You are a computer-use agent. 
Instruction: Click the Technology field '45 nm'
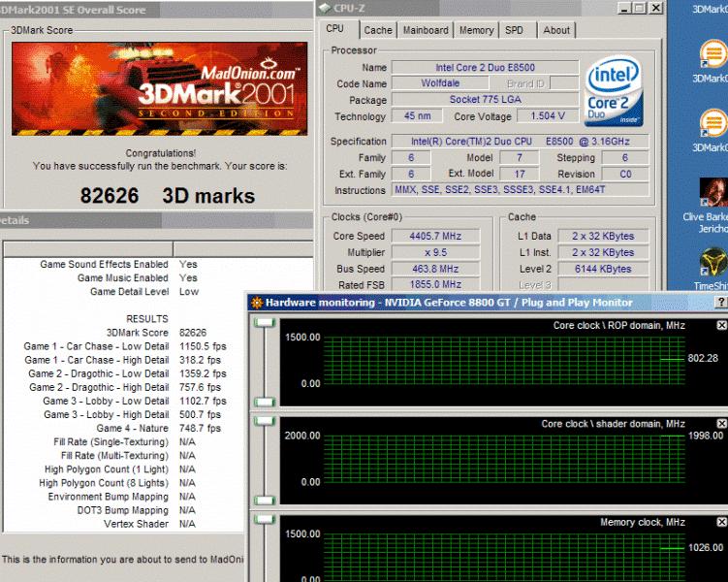tap(418, 115)
